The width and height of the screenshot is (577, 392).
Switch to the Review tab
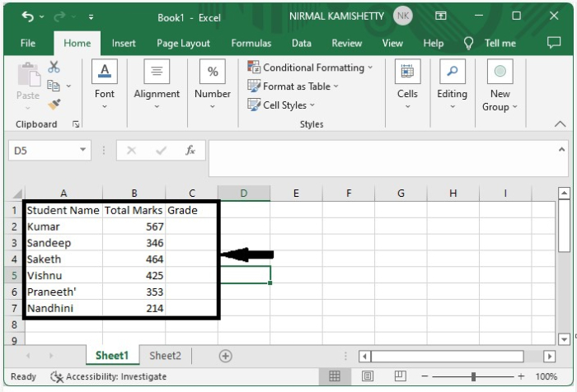click(x=347, y=44)
